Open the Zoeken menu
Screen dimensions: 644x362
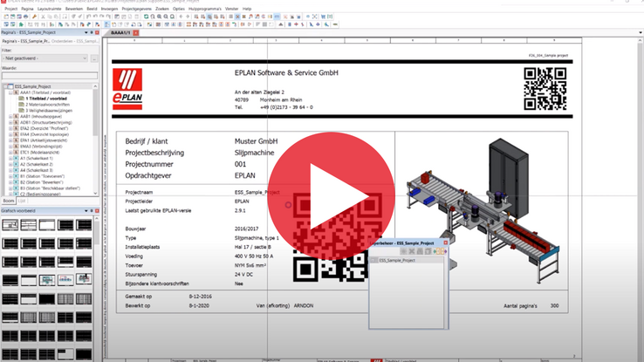(x=161, y=9)
